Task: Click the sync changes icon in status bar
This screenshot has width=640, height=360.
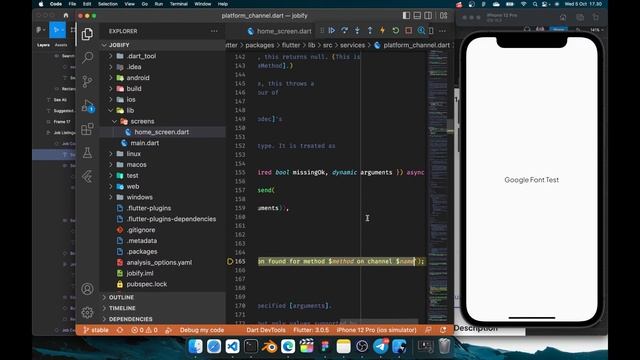Action: click(120, 330)
